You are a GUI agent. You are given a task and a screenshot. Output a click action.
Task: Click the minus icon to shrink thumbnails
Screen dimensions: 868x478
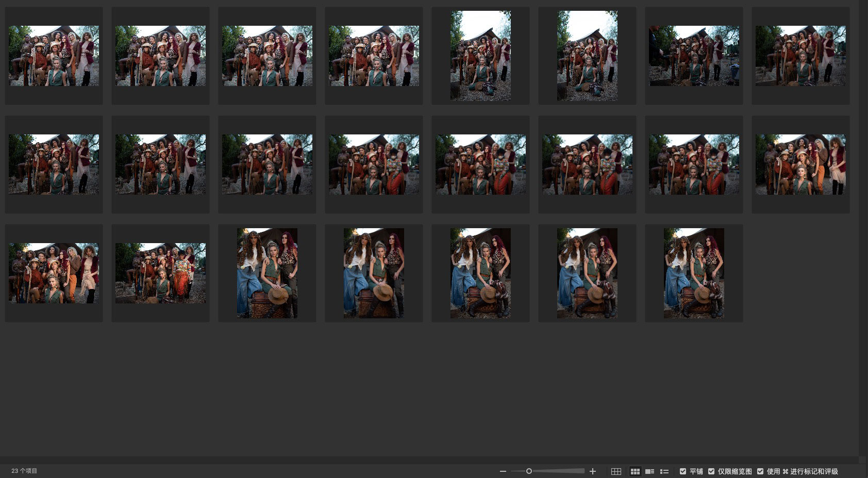tap(503, 471)
